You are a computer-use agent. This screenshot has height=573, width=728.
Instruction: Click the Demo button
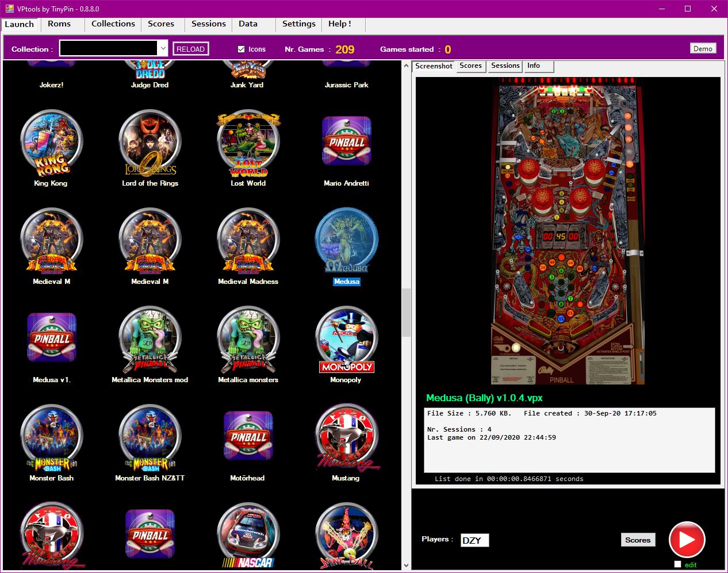[x=703, y=48]
